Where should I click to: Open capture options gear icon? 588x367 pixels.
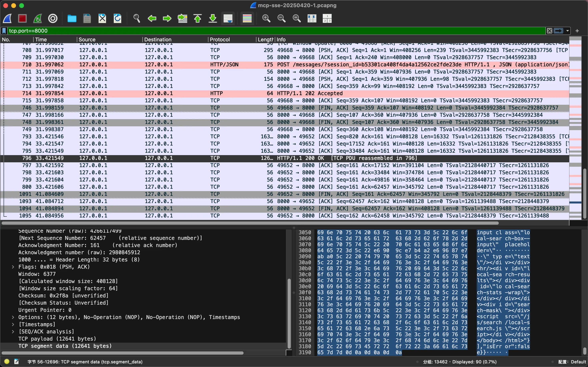[53, 18]
